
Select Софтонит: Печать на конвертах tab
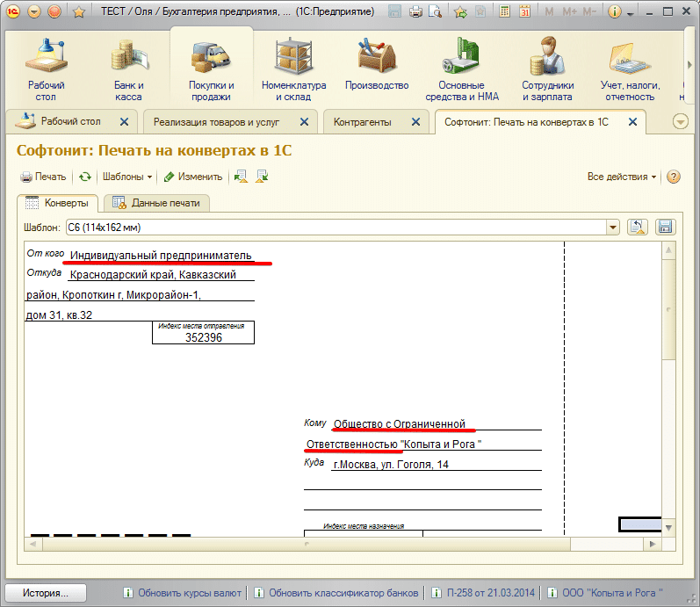pyautogui.click(x=526, y=122)
